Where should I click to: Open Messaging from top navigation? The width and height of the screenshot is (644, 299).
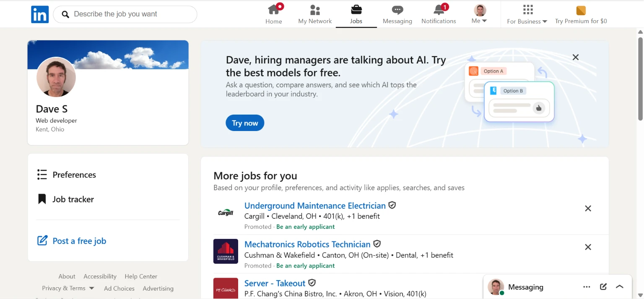coord(397,14)
